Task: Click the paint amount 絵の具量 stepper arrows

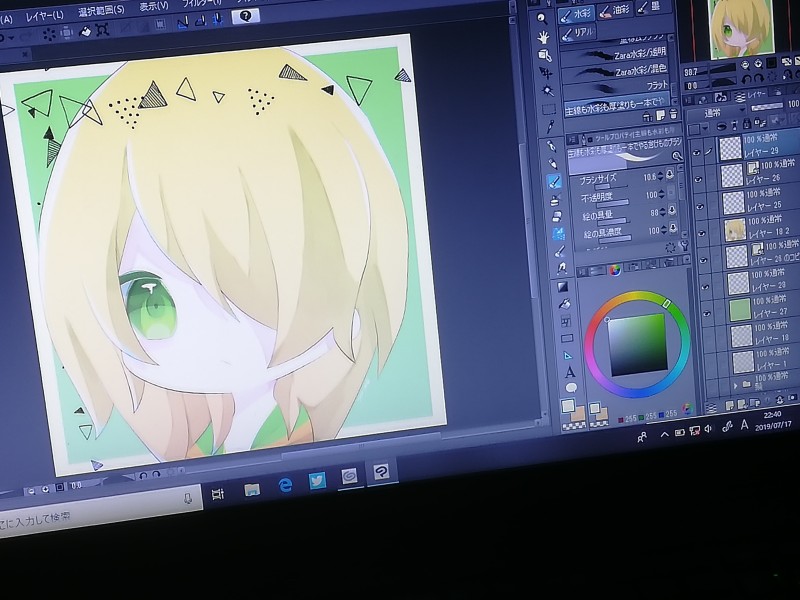Action: point(663,212)
